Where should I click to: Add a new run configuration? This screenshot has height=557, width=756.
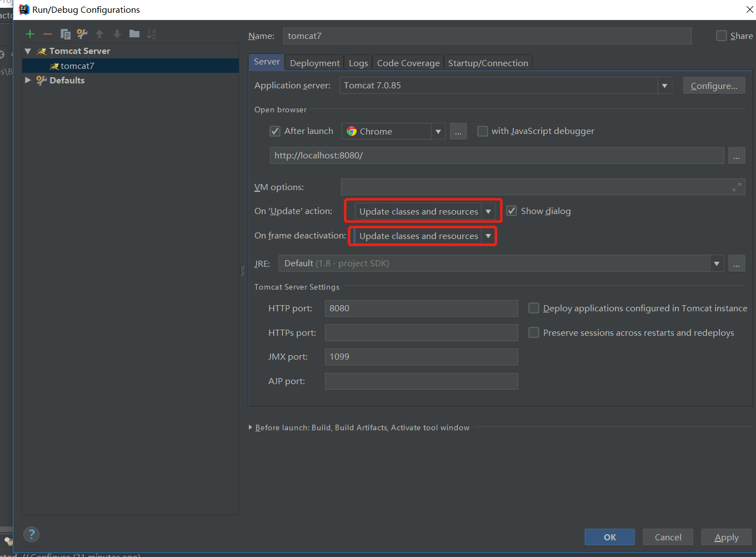[30, 34]
